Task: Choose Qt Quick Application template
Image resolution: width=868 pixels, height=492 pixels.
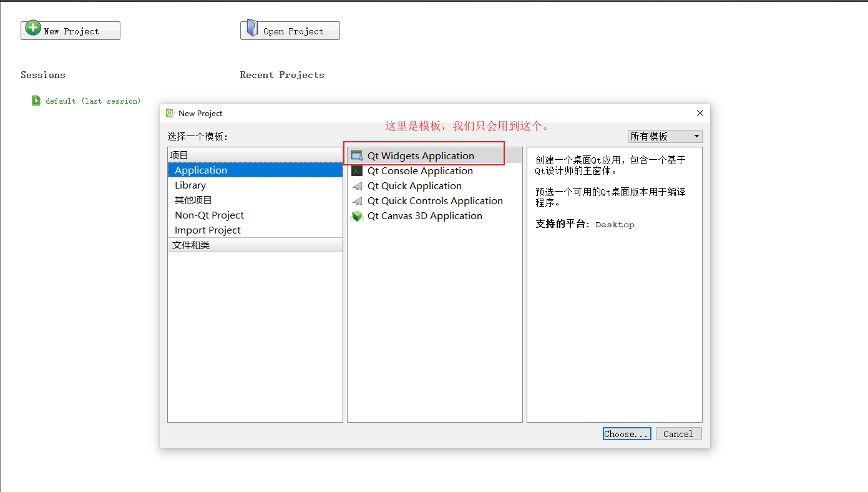Action: (434, 186)
